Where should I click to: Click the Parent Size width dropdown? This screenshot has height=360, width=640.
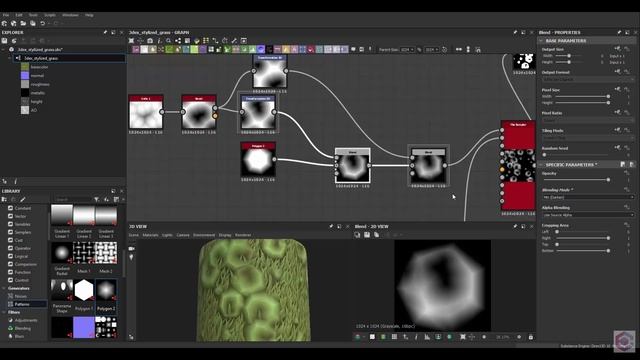[407, 49]
